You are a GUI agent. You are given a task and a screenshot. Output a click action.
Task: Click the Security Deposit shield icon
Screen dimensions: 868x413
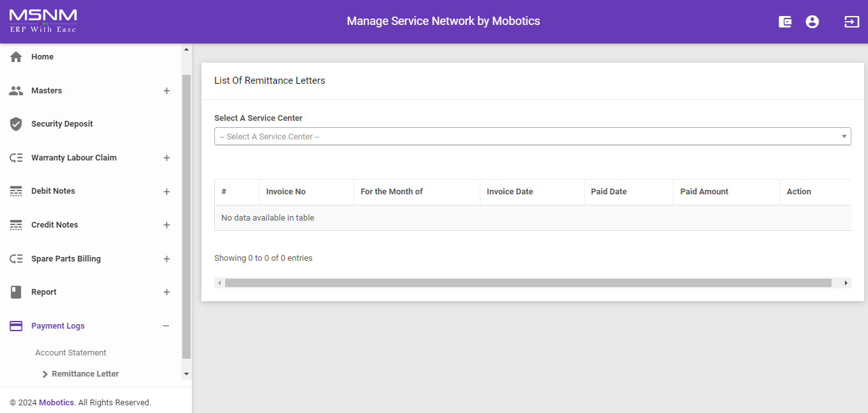coord(16,124)
